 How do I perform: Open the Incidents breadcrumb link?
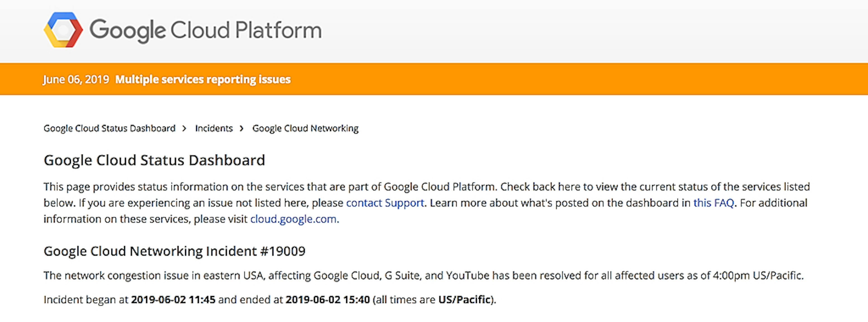[x=214, y=128]
